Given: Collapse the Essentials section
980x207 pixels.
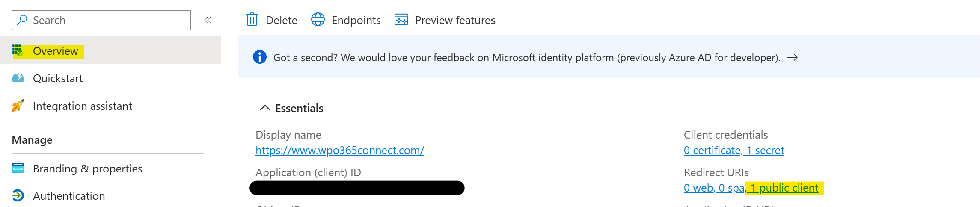Looking at the screenshot, I should (265, 108).
